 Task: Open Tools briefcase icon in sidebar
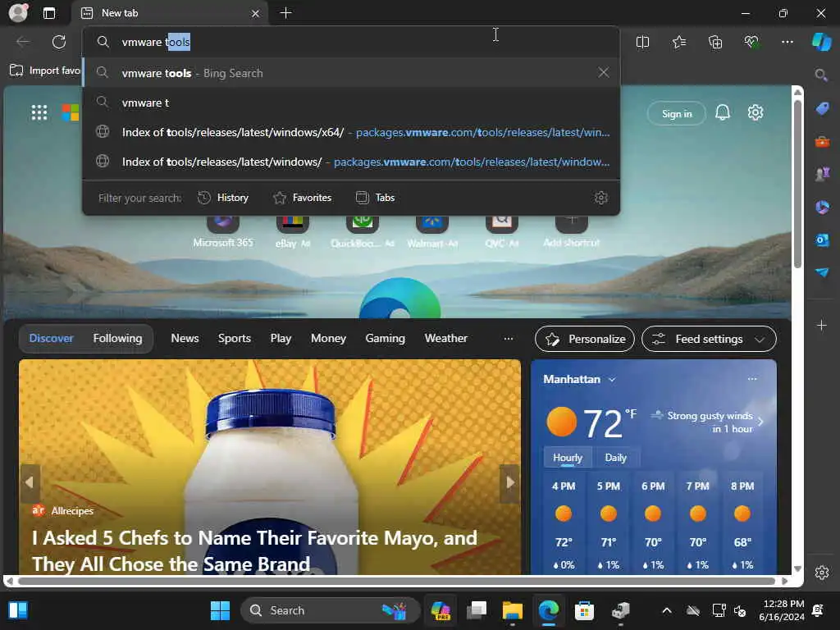pyautogui.click(x=822, y=142)
